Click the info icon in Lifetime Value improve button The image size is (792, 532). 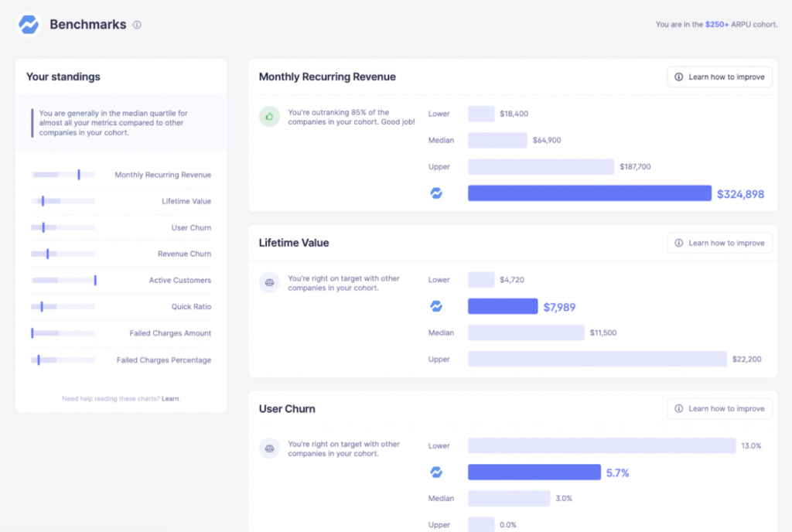[x=678, y=242]
